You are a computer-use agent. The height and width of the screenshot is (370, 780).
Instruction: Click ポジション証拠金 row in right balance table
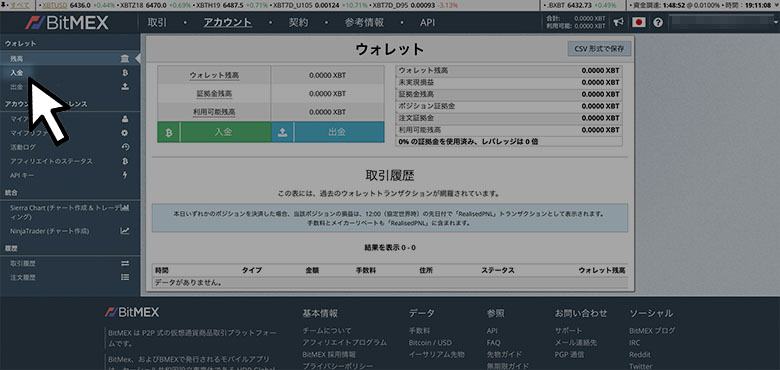(509, 106)
